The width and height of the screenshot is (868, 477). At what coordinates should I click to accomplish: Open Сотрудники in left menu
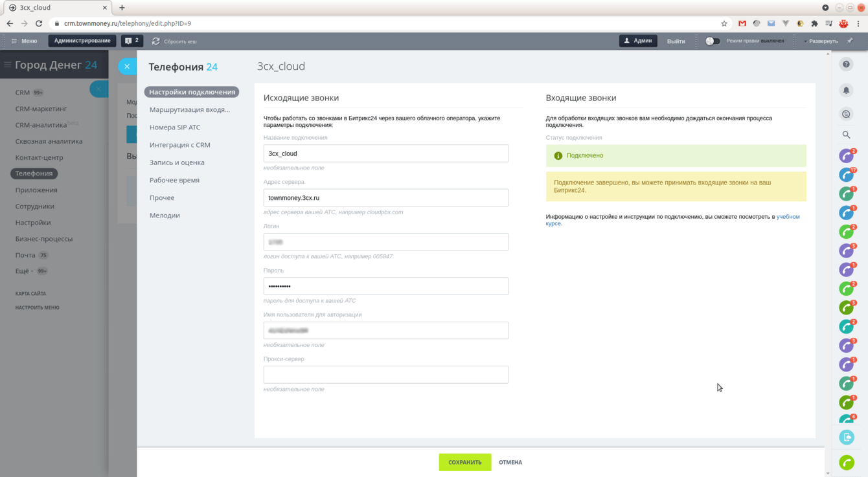click(35, 206)
